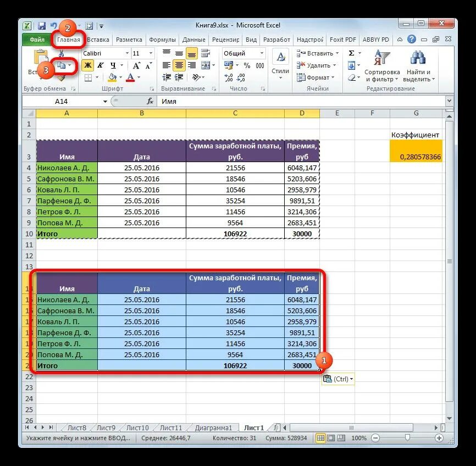Click the Borders icon

click(x=88, y=77)
